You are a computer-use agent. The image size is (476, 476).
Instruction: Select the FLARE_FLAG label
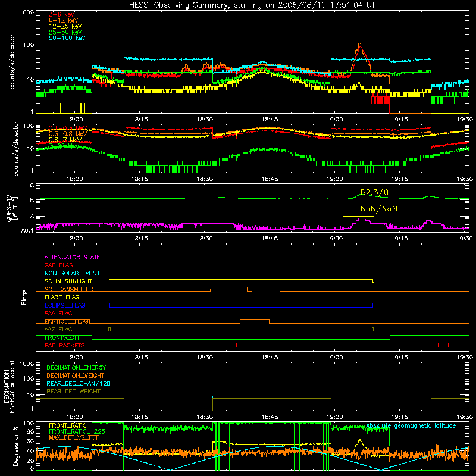point(62,297)
